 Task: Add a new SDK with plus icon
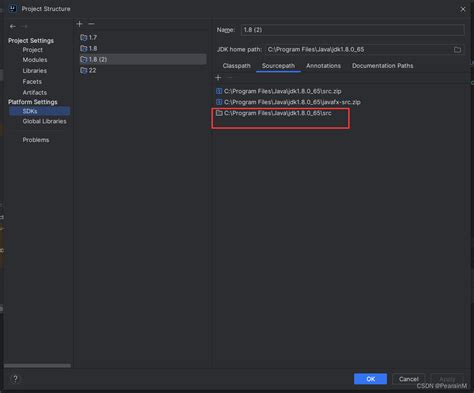tap(79, 24)
